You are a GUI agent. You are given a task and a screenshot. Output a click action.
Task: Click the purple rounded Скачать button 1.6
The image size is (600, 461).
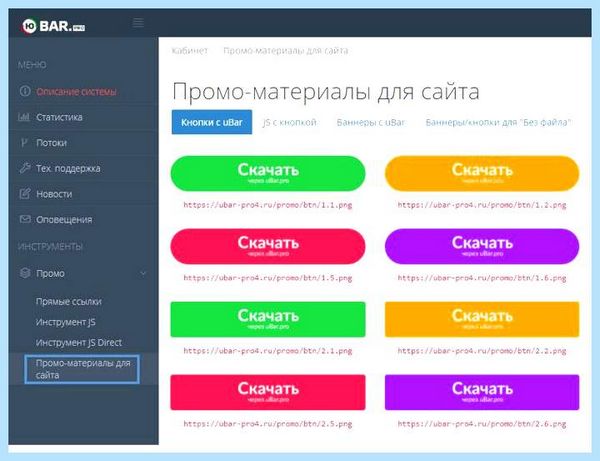482,246
